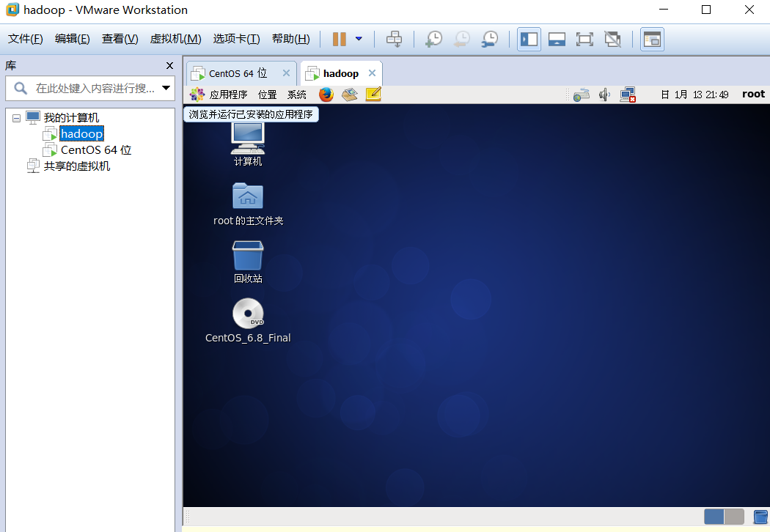
Task: Open the 编辑(E) menu
Action: coord(72,39)
